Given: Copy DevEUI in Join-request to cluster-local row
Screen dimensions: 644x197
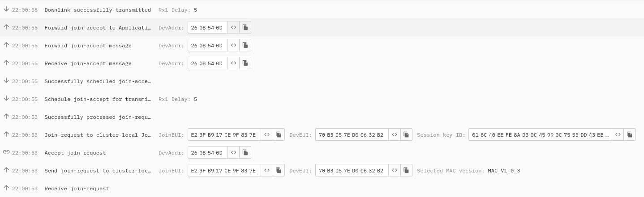Looking at the screenshot, I should 406,135.
